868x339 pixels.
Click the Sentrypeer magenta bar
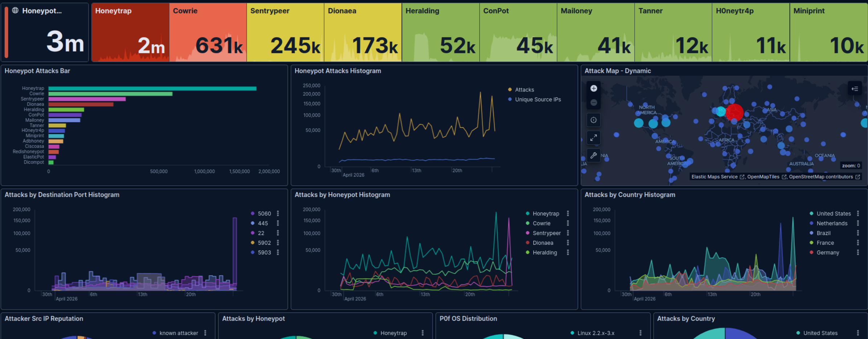pos(87,99)
